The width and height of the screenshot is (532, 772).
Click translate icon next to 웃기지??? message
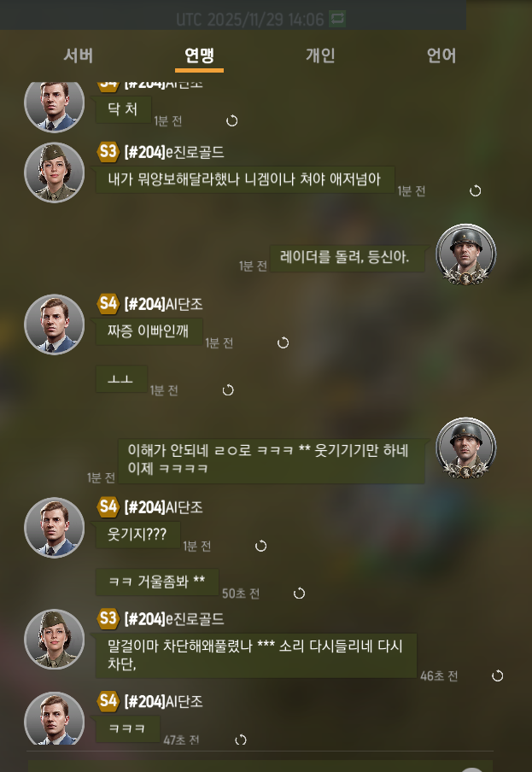pyautogui.click(x=260, y=546)
